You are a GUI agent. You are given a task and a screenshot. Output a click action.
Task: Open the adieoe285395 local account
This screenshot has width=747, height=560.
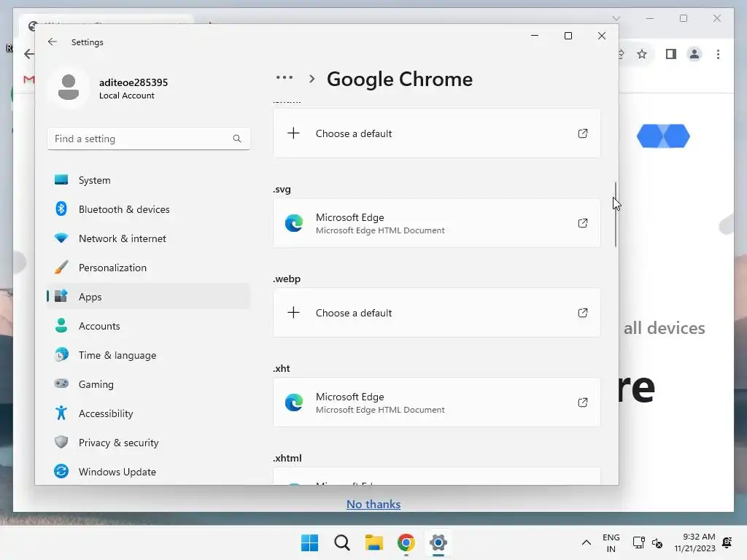click(133, 88)
